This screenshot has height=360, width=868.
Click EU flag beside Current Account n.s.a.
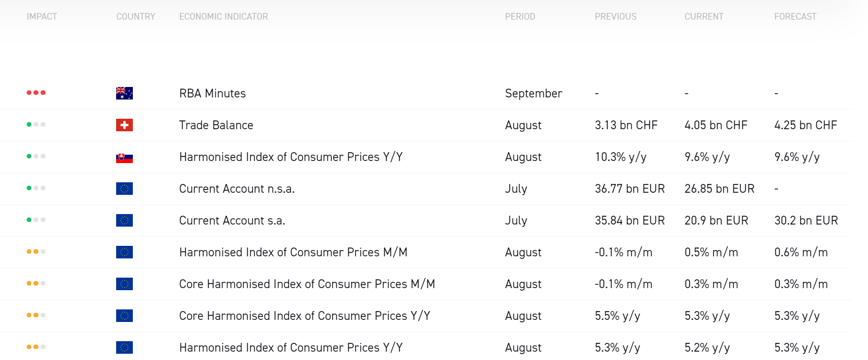pyautogui.click(x=124, y=189)
